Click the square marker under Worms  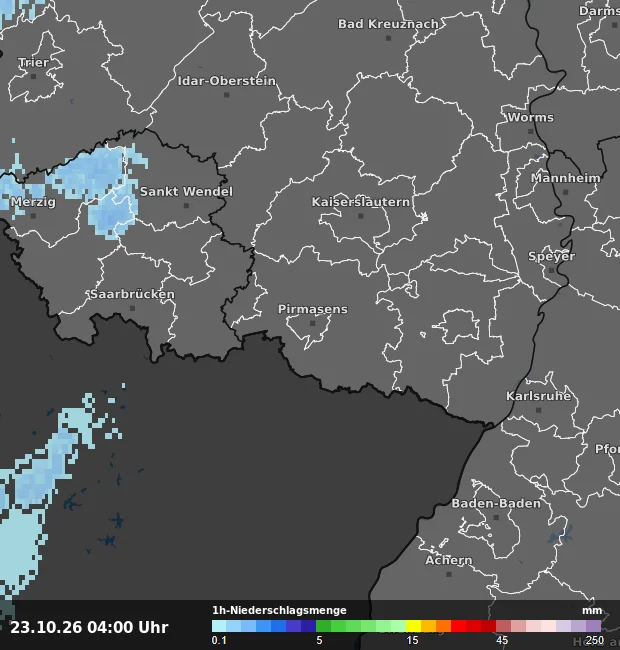530,132
